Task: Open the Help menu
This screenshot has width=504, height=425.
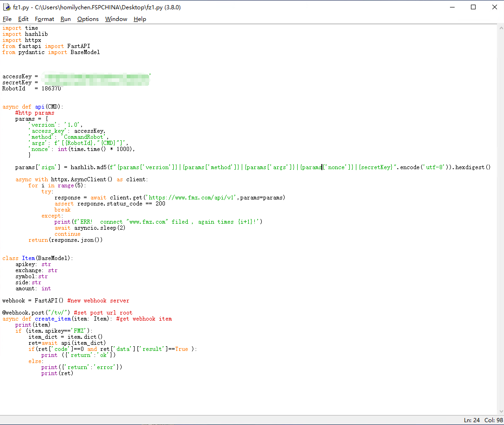Action: tap(140, 19)
